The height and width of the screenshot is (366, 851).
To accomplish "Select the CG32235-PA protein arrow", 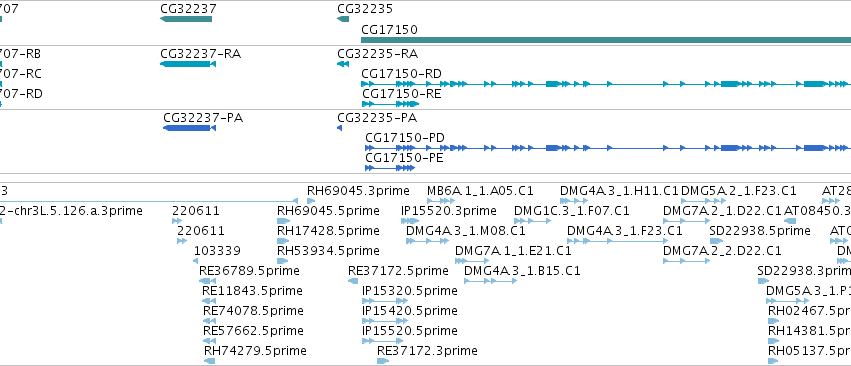I will tap(340, 128).
